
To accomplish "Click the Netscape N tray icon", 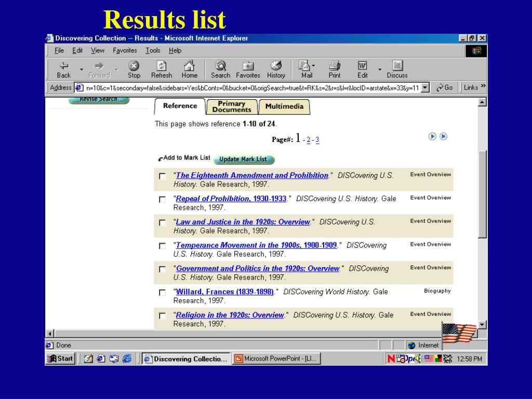I will click(391, 358).
